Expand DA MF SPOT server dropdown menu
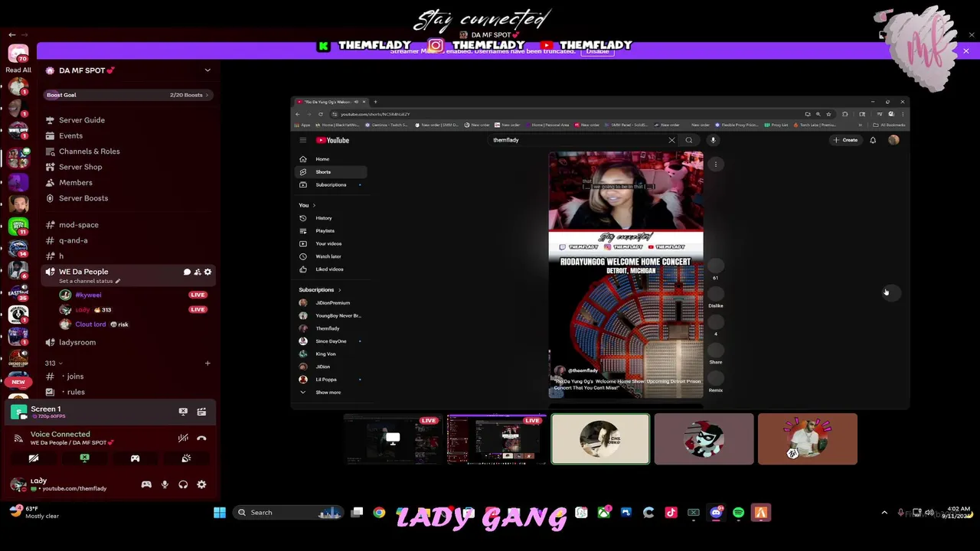This screenshot has width=980, height=551. pyautogui.click(x=207, y=70)
